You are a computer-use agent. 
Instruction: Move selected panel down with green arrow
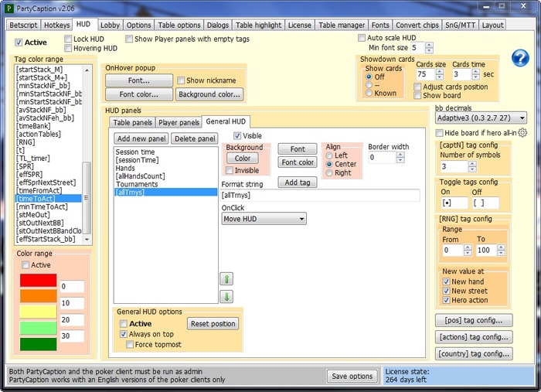click(x=226, y=296)
